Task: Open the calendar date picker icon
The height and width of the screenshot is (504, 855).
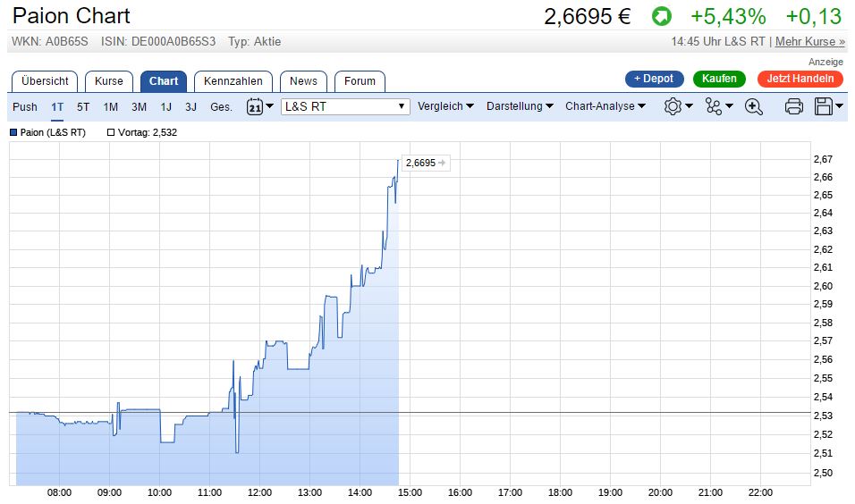Action: [x=255, y=106]
